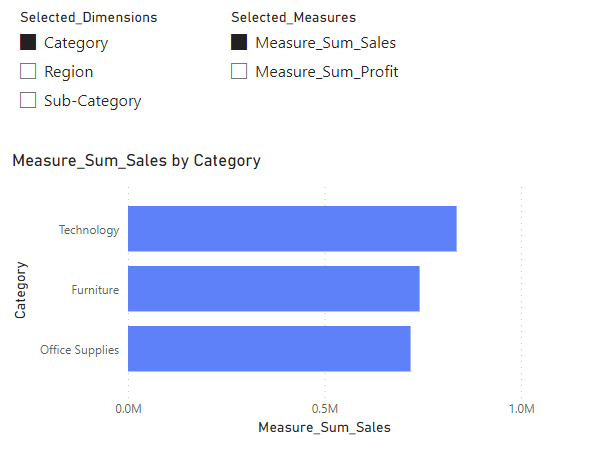Select the Furniture bar in chart
The image size is (598, 454).
tap(274, 289)
